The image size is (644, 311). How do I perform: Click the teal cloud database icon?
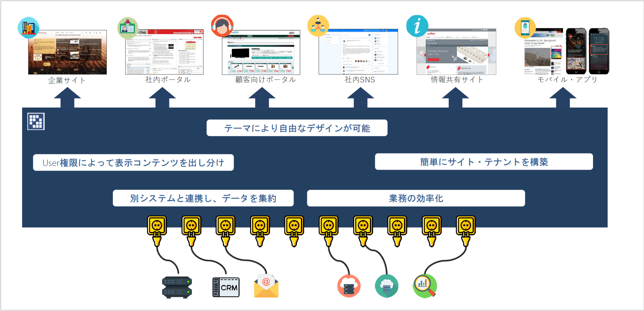click(x=386, y=286)
